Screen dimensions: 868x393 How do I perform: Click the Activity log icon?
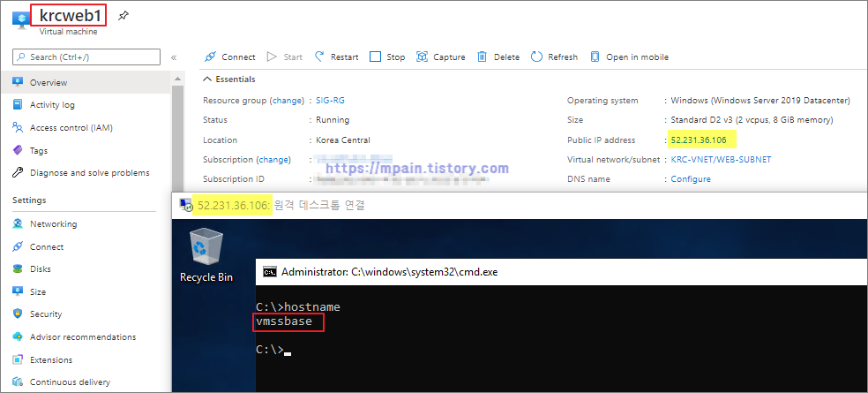pyautogui.click(x=18, y=105)
